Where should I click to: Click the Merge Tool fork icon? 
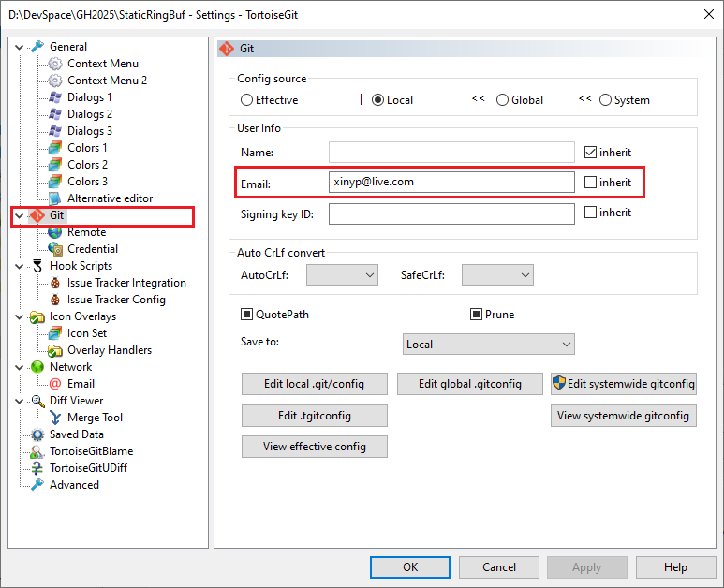tap(55, 418)
